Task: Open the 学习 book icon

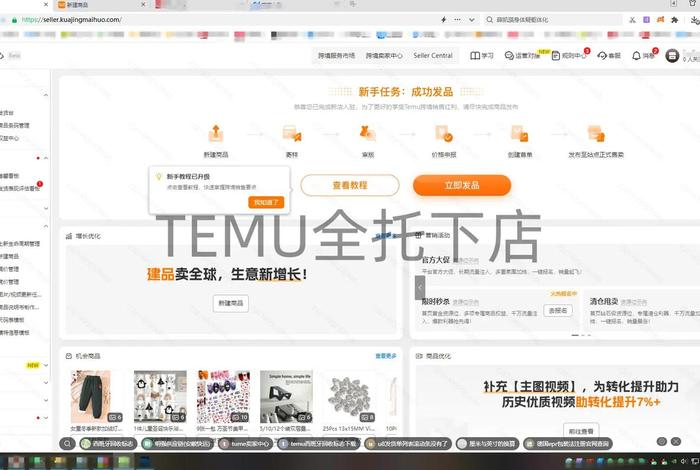Action: coord(475,56)
